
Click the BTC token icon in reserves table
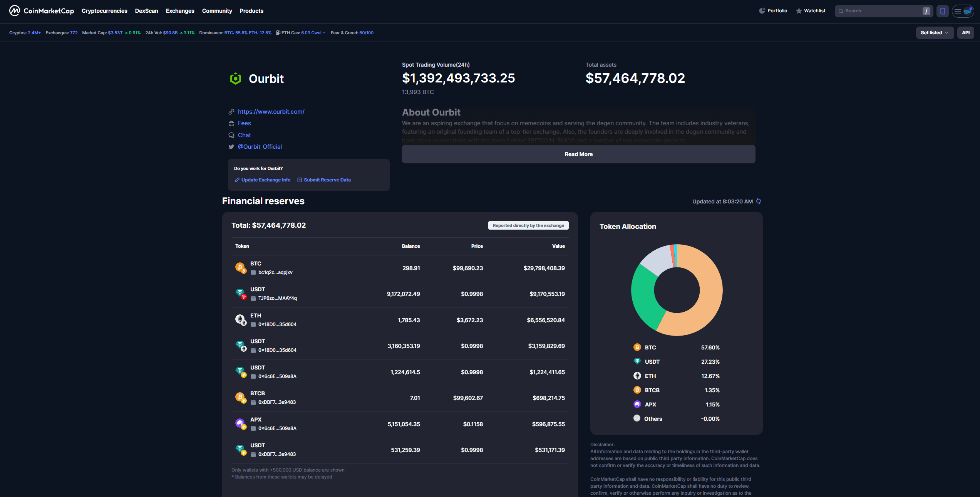(x=240, y=267)
